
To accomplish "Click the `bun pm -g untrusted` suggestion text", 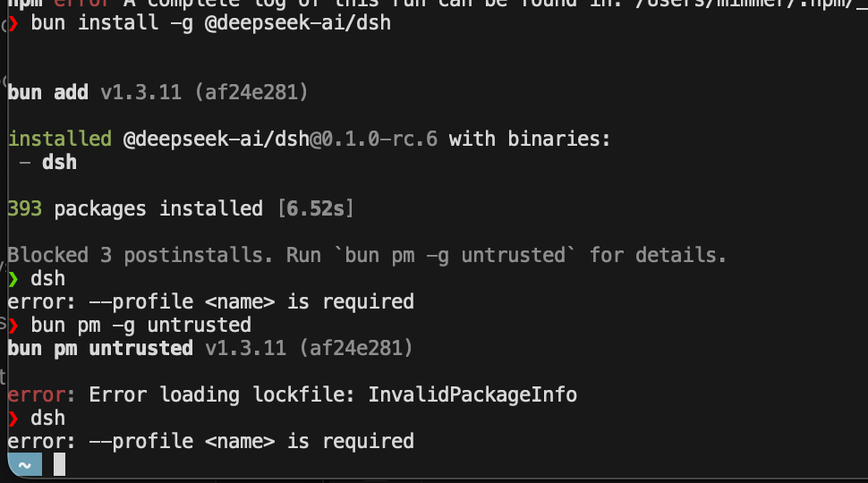I will [455, 256].
